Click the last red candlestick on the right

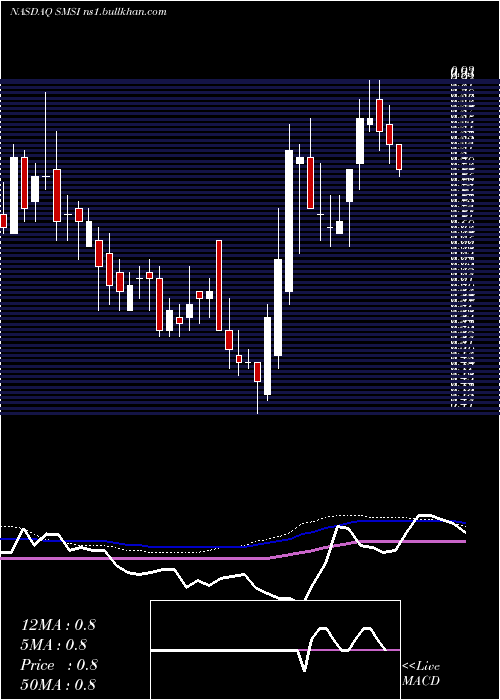click(399, 157)
